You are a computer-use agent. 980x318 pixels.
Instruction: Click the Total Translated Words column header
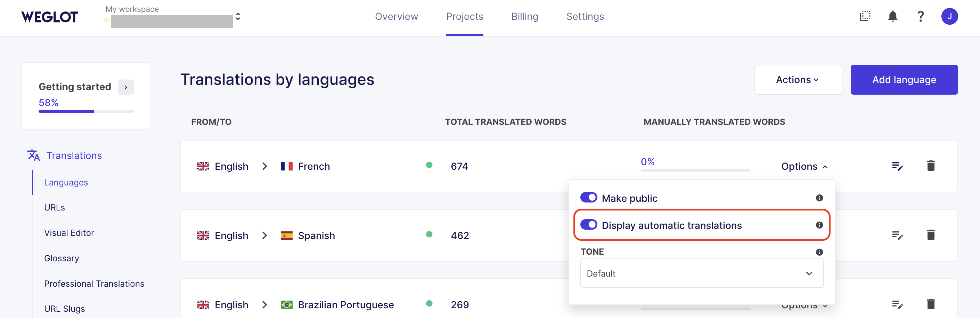click(x=505, y=122)
